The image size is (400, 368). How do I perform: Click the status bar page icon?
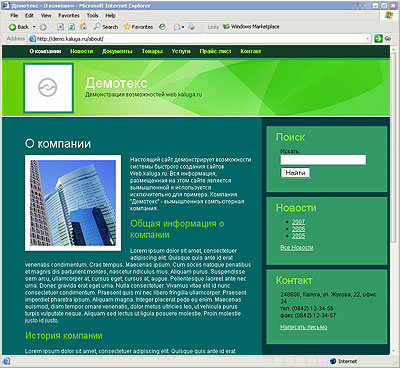pos(6,361)
